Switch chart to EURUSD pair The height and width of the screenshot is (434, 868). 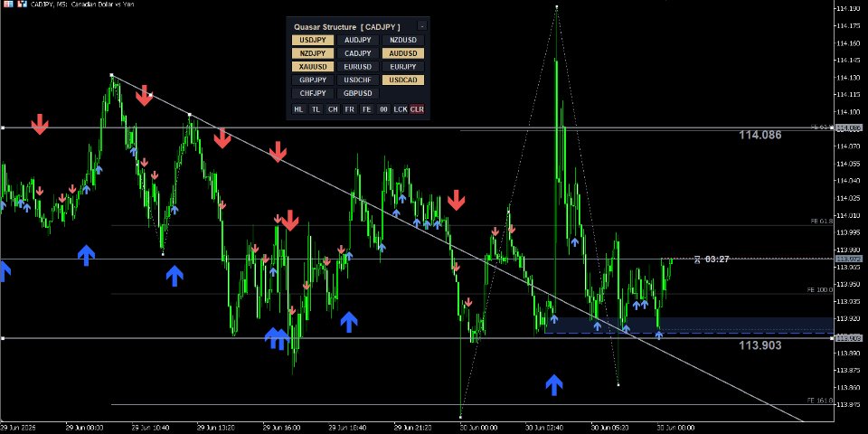pos(358,66)
